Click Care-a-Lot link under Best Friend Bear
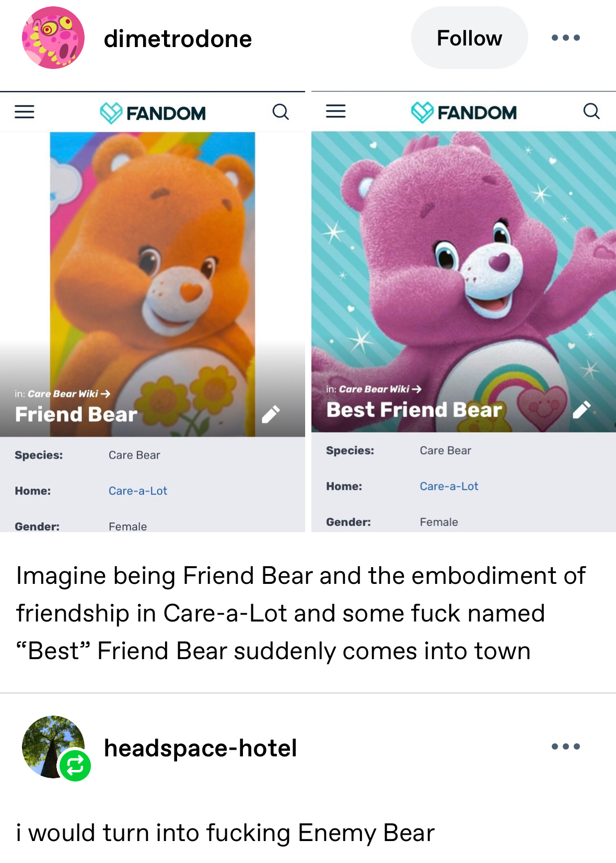Image resolution: width=616 pixels, height=863 pixels. pos(449,486)
